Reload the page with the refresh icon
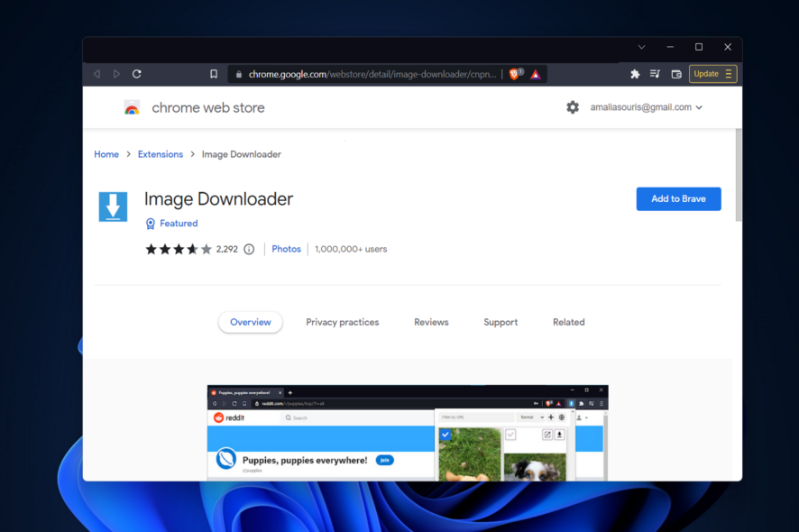 (x=136, y=74)
